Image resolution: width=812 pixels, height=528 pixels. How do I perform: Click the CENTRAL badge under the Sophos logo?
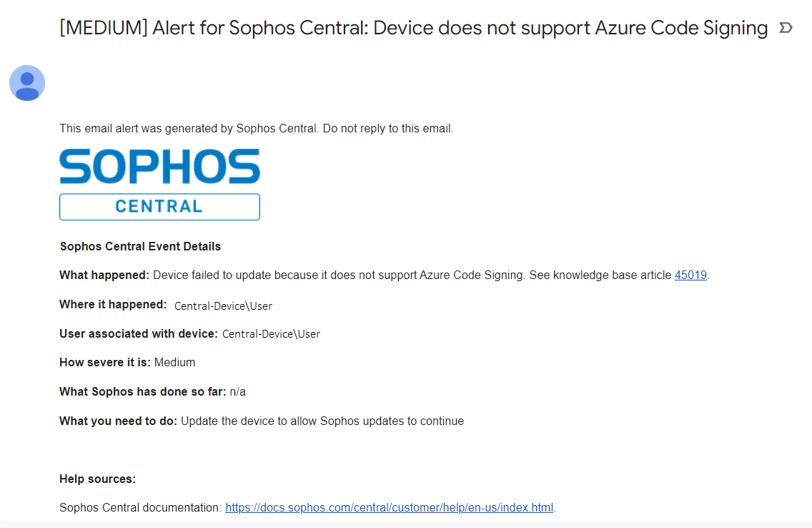click(159, 207)
